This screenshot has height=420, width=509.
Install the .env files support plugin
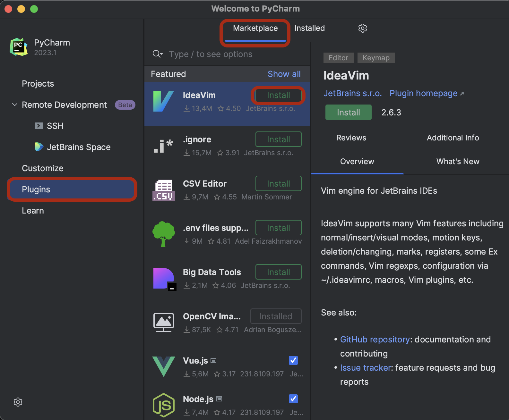tap(278, 228)
